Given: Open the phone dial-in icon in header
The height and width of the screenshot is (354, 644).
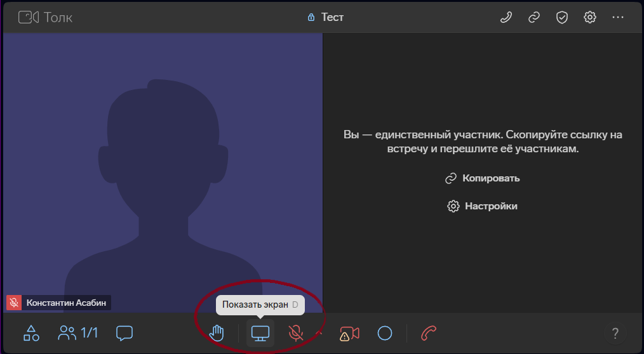Looking at the screenshot, I should [x=506, y=17].
